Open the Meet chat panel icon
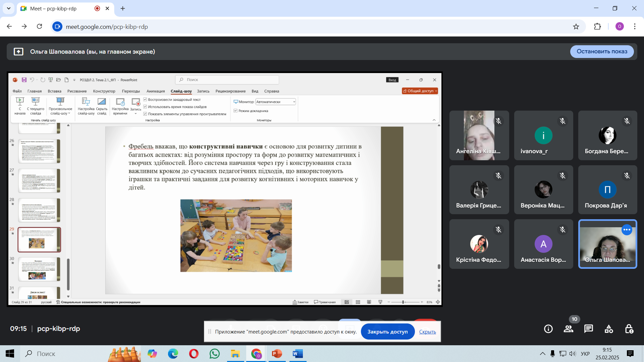This screenshot has height=362, width=644. point(589,329)
